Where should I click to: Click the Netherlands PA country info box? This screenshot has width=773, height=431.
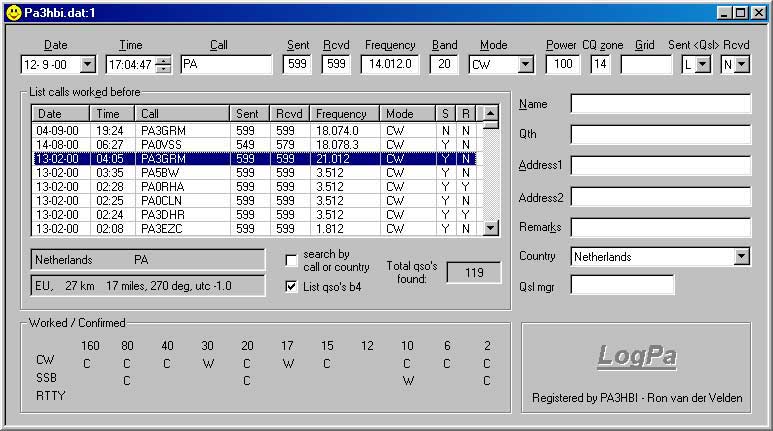(x=148, y=259)
